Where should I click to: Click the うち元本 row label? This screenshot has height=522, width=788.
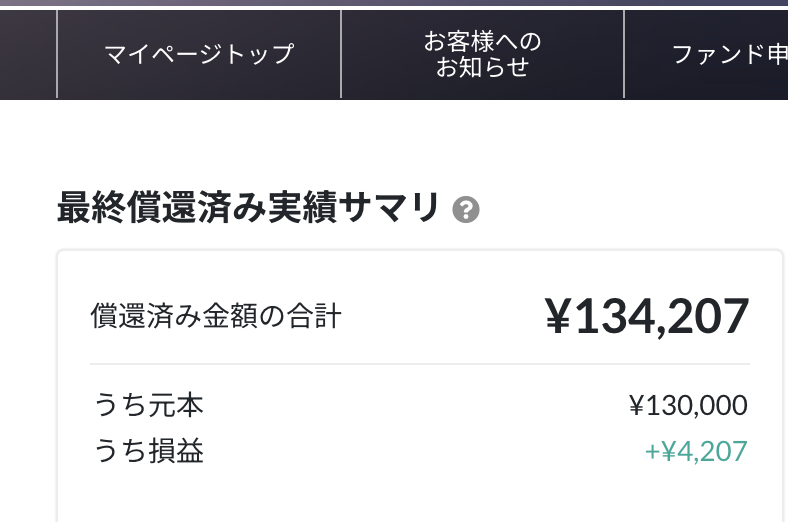click(x=149, y=405)
